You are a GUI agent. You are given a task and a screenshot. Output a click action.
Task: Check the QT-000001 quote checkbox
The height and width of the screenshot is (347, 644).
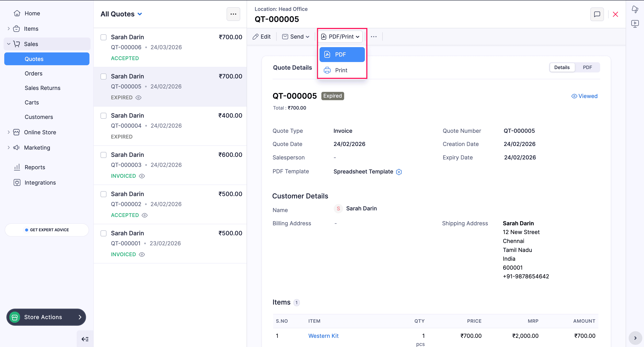coord(103,233)
